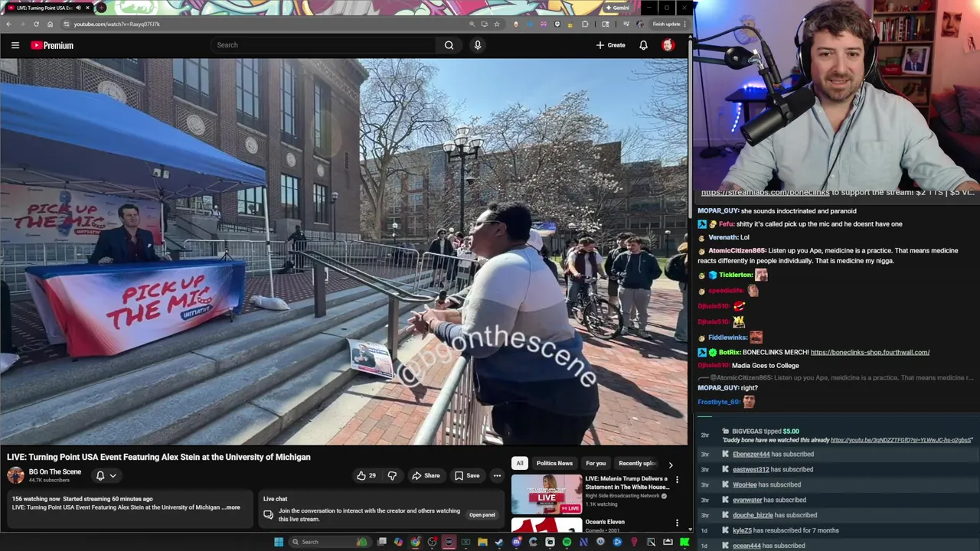This screenshot has height=551, width=980.
Task: Expand description with ...more
Action: [231, 507]
